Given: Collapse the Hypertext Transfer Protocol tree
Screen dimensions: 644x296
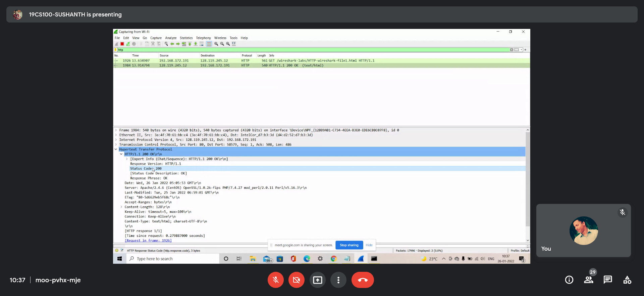Looking at the screenshot, I should tap(116, 150).
